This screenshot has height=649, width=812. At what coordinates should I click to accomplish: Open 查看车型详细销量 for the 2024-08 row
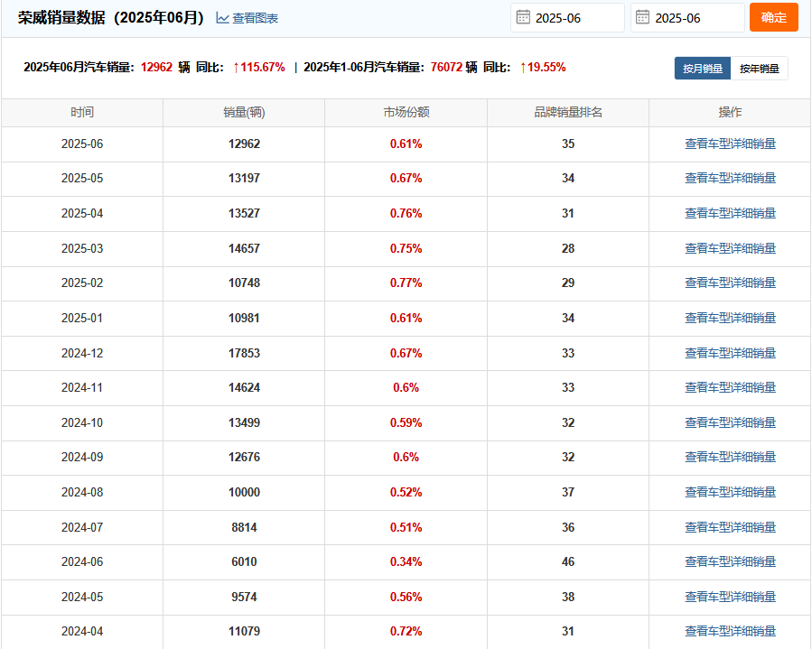(x=730, y=492)
